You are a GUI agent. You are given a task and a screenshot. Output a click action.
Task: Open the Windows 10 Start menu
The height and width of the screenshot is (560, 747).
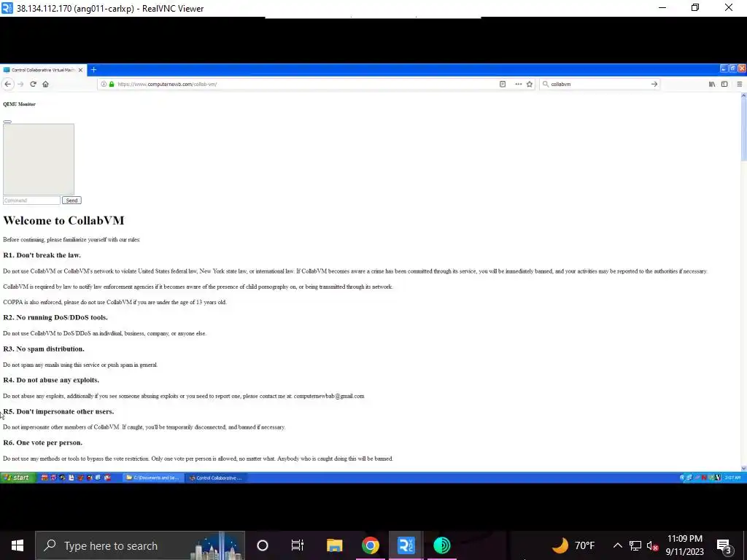coord(18,545)
